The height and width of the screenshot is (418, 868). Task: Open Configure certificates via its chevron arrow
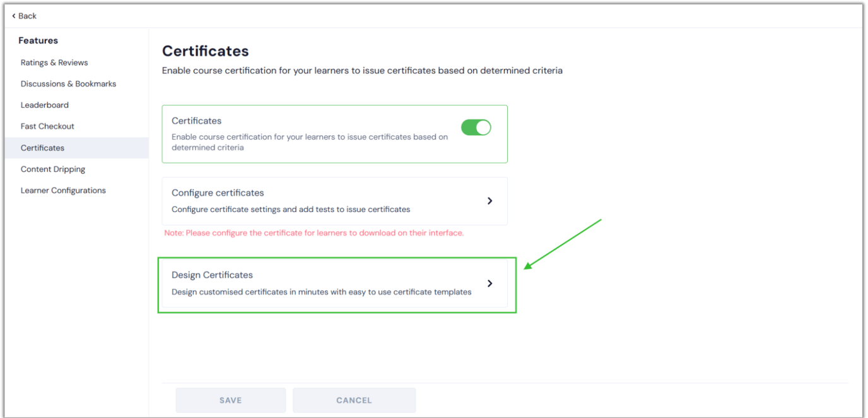coord(490,201)
